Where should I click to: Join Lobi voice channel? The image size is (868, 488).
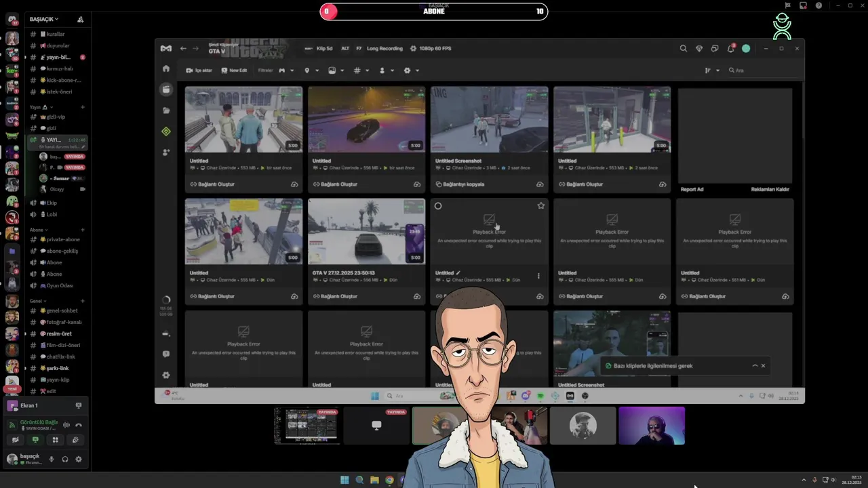coord(57,214)
